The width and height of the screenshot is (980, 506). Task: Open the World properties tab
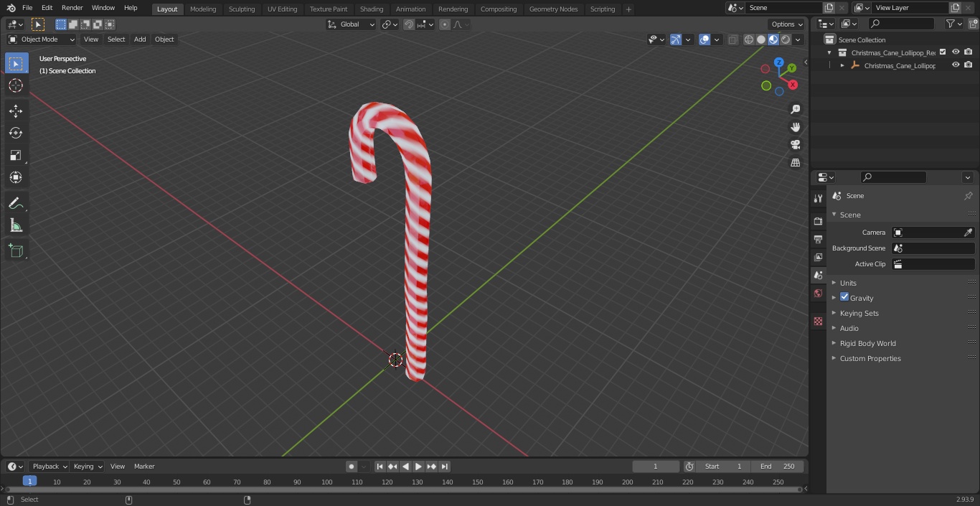click(x=818, y=294)
